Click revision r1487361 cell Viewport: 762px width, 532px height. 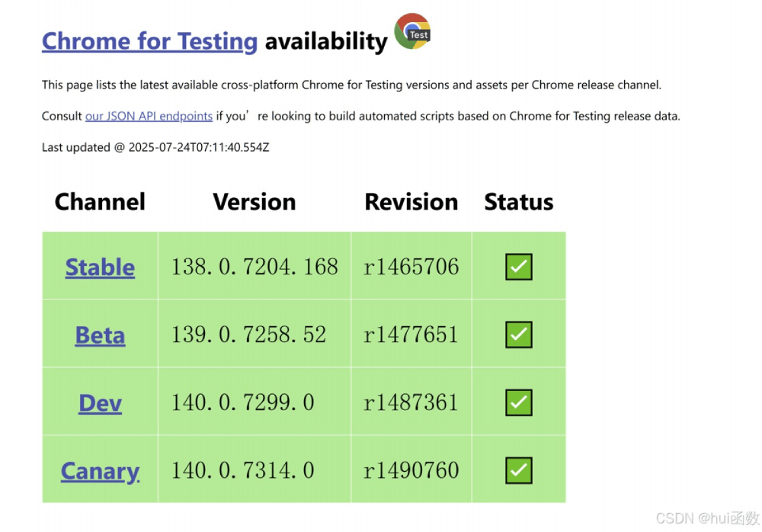coord(411,402)
